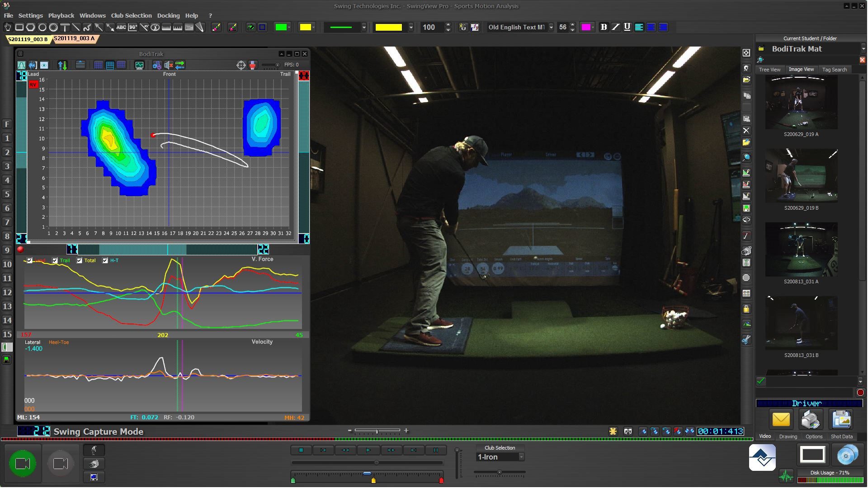Expand the yellow fill color dropdown
This screenshot has height=488, width=868.
point(411,27)
